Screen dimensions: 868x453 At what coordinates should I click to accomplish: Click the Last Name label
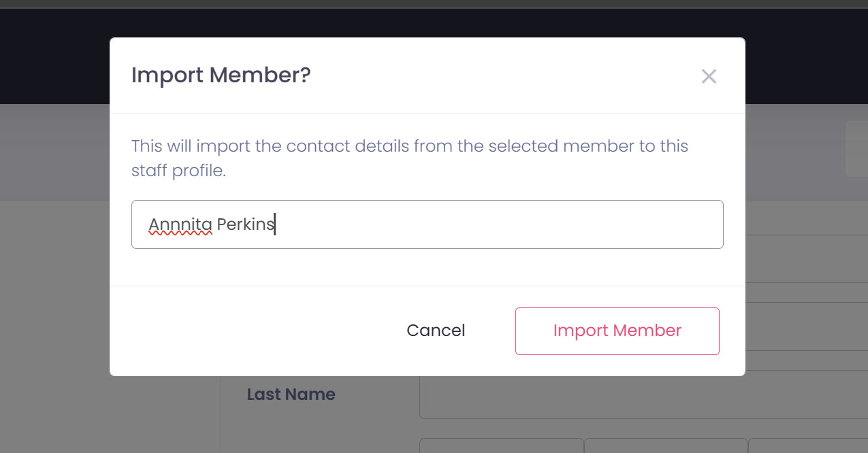291,395
